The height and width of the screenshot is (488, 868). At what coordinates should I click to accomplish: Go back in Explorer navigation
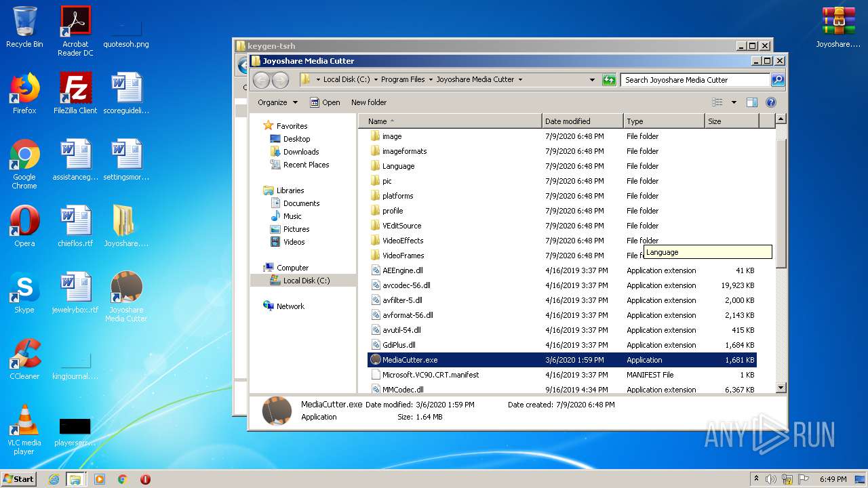261,80
